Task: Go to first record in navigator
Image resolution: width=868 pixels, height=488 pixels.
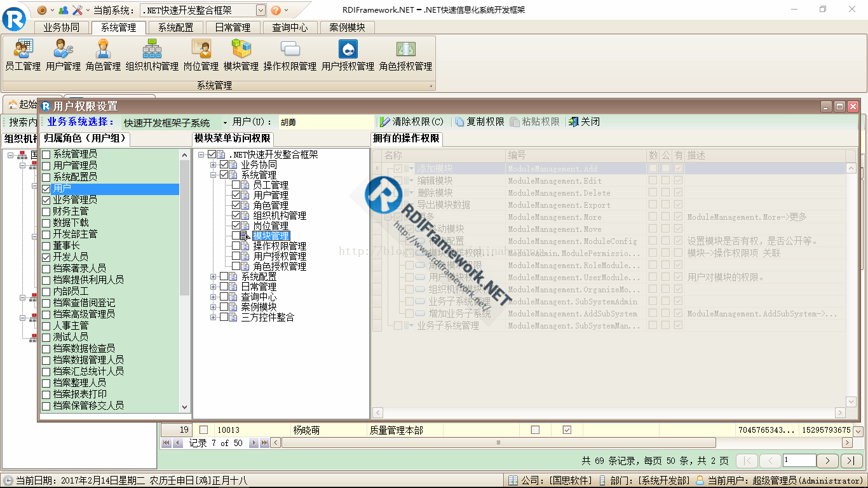Action: tap(166, 443)
